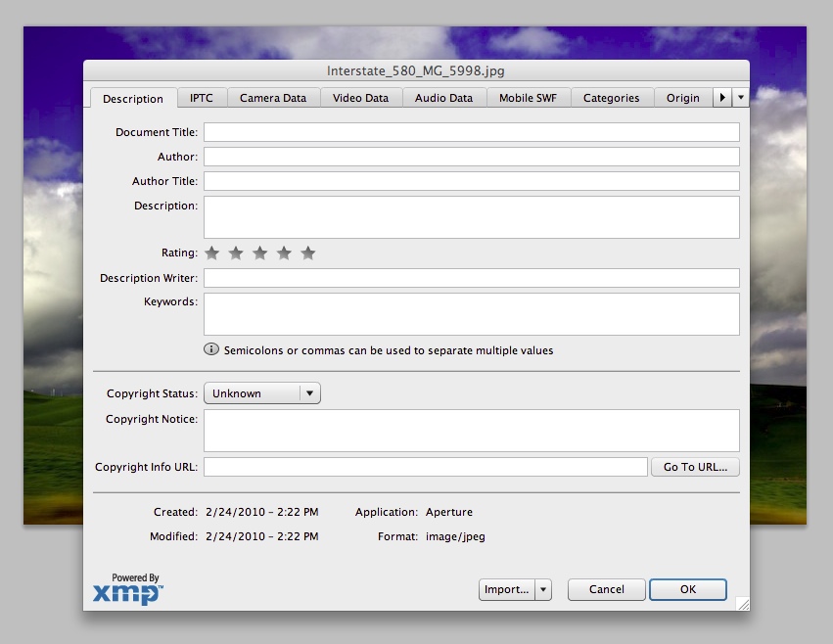Confirm with the OK button
Image resolution: width=833 pixels, height=644 pixels.
(x=688, y=589)
